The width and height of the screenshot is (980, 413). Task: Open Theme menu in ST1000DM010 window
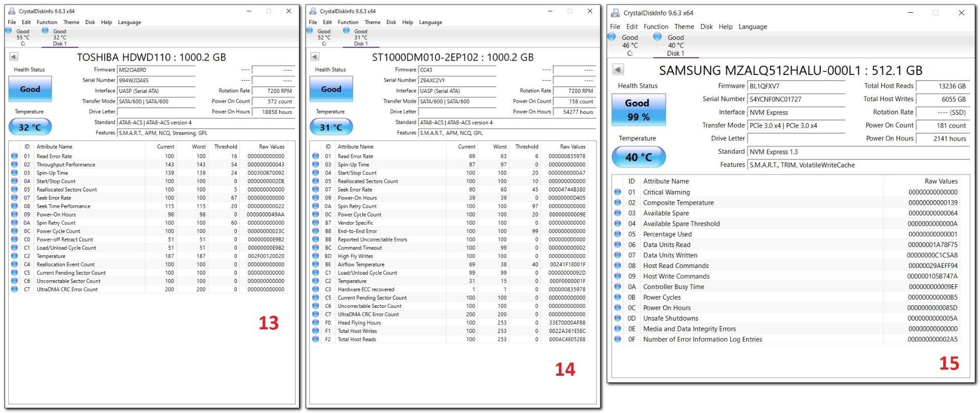(372, 22)
